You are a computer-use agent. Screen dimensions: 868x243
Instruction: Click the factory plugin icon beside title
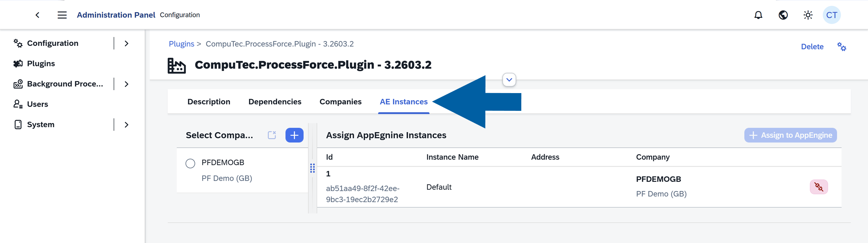coord(177,65)
